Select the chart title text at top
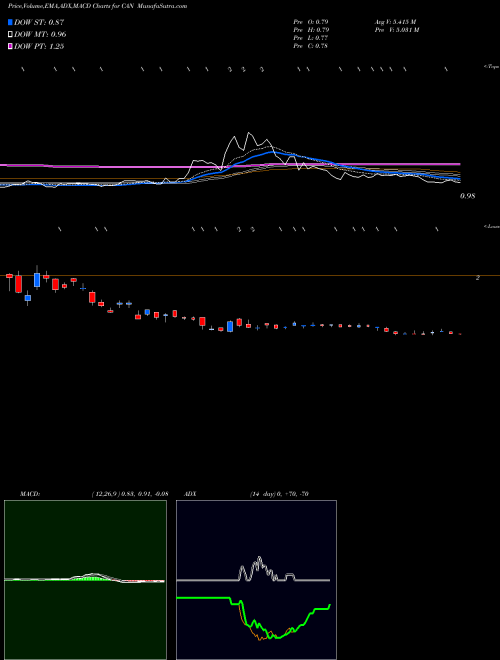This screenshot has height=660, width=500. 98,6
